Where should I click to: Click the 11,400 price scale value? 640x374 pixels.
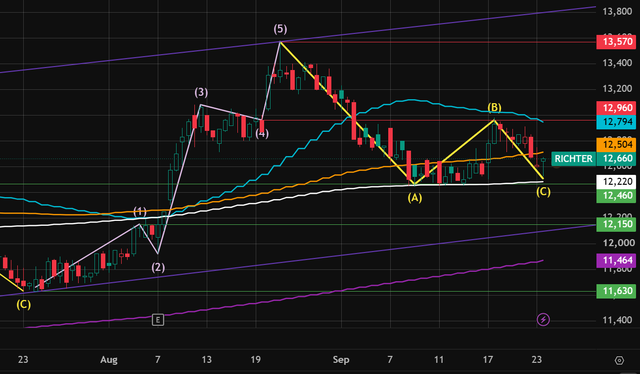pyautogui.click(x=619, y=320)
